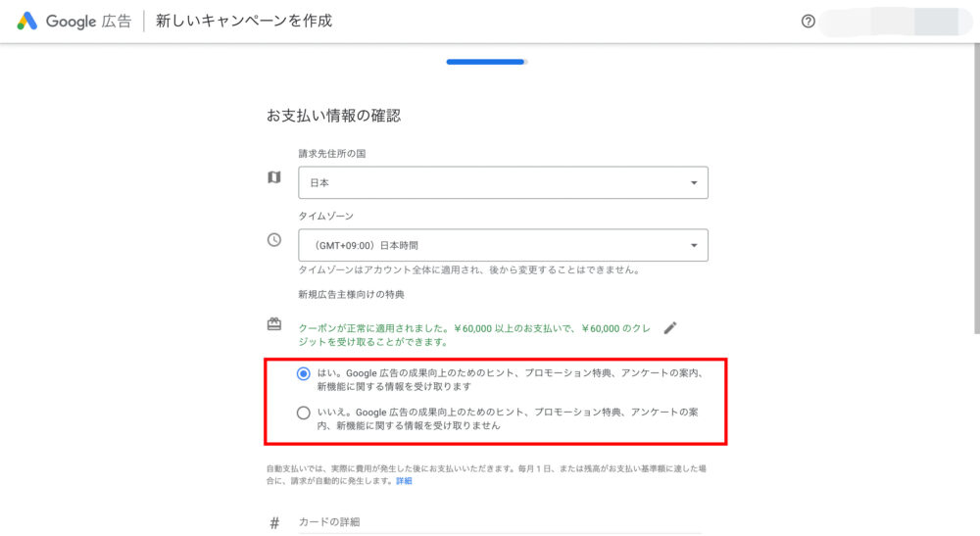Select the いいえ radio button
The image size is (980, 536).
(304, 413)
